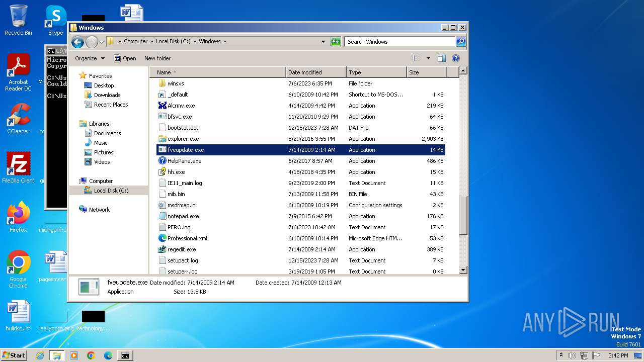
Task: Toggle the preview pane icon
Action: [x=441, y=58]
